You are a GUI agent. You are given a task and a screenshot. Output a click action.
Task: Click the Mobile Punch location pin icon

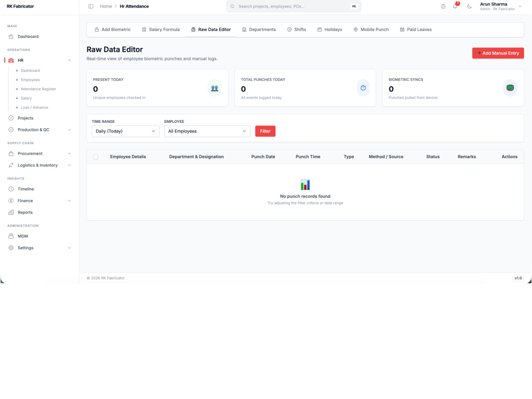(355, 29)
